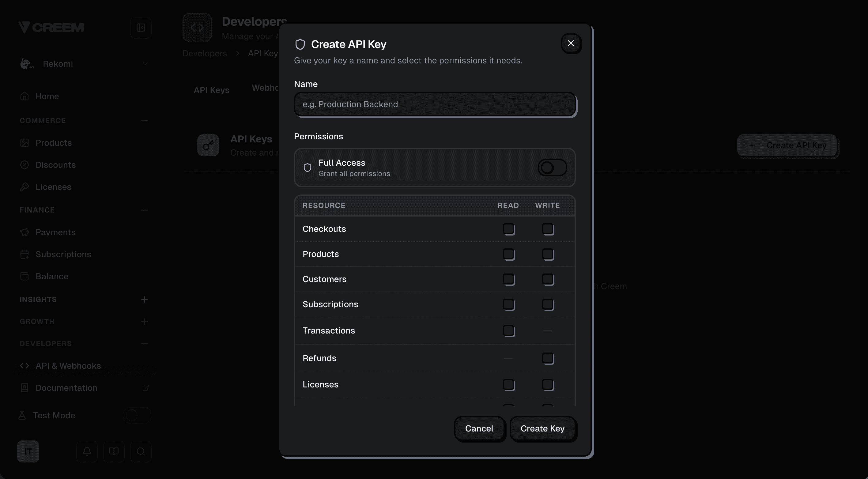Toggle Full Access switch on
The height and width of the screenshot is (479, 868).
(x=552, y=168)
